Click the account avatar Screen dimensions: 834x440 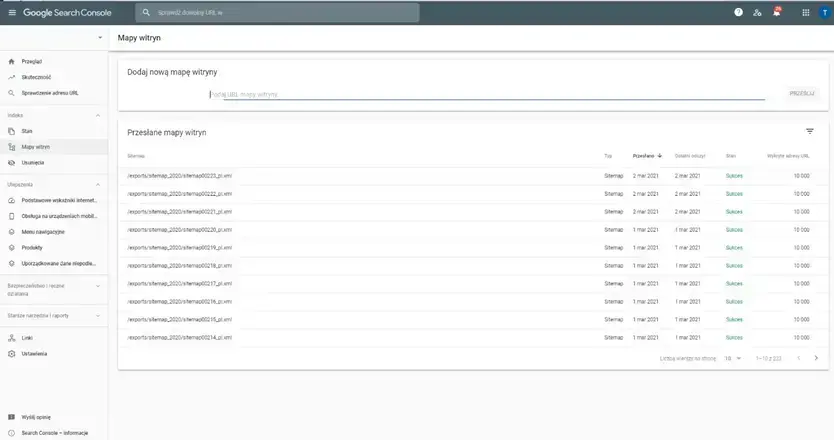point(824,13)
